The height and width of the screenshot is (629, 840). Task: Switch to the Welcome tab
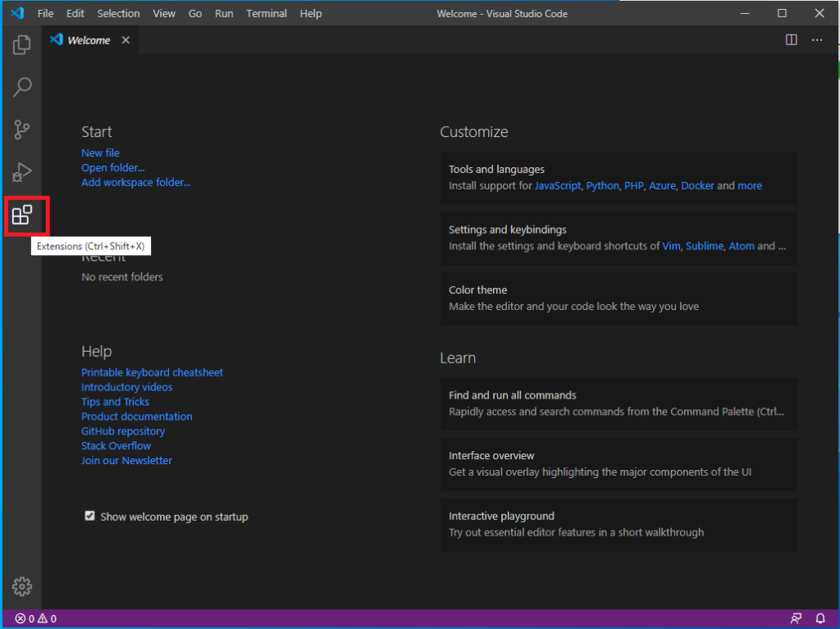(x=87, y=39)
